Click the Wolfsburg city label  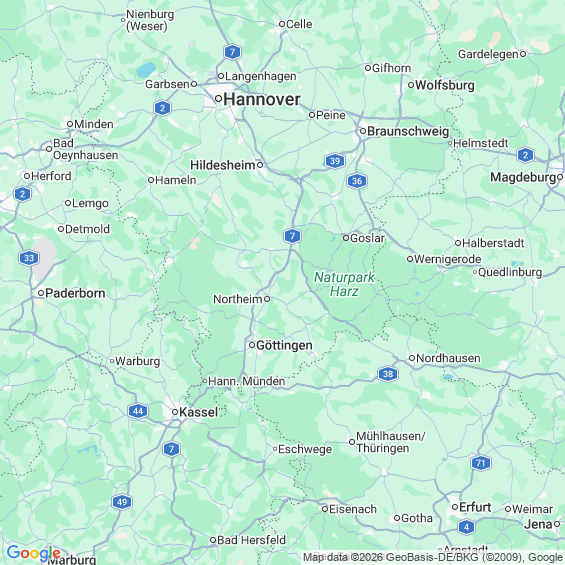pos(445,85)
